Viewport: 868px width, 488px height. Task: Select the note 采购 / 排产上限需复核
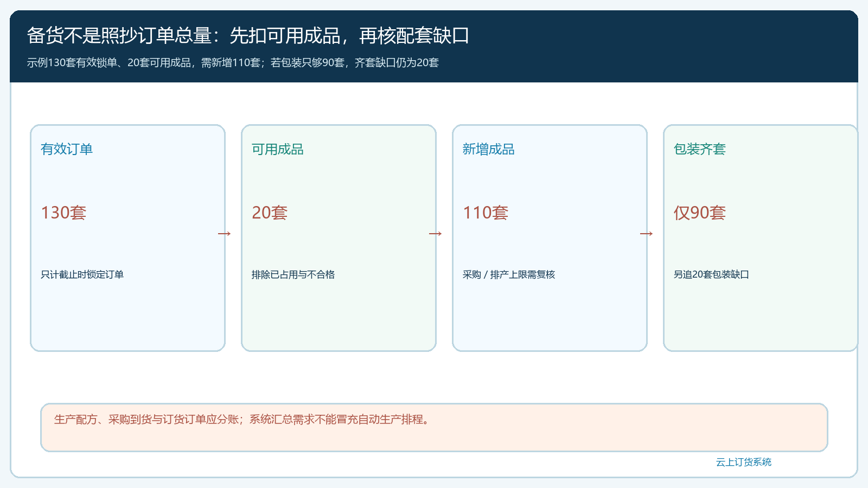(x=509, y=274)
